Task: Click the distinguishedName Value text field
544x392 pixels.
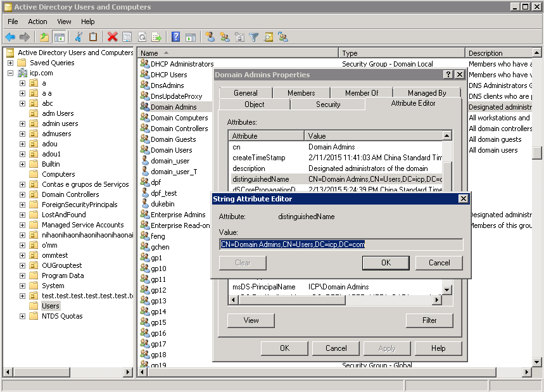Action: pyautogui.click(x=341, y=244)
